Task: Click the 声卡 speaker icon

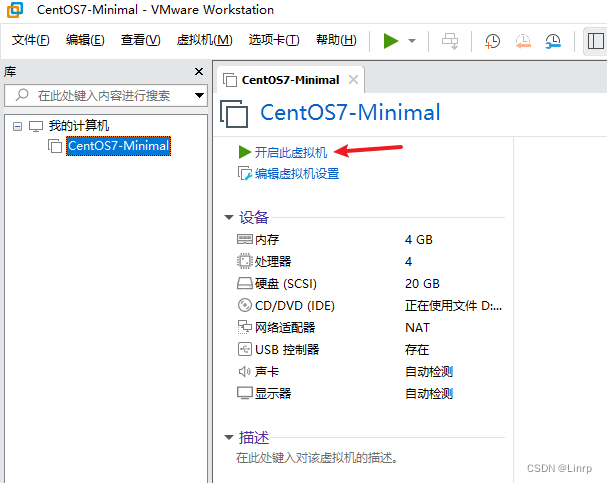Action: click(x=245, y=372)
